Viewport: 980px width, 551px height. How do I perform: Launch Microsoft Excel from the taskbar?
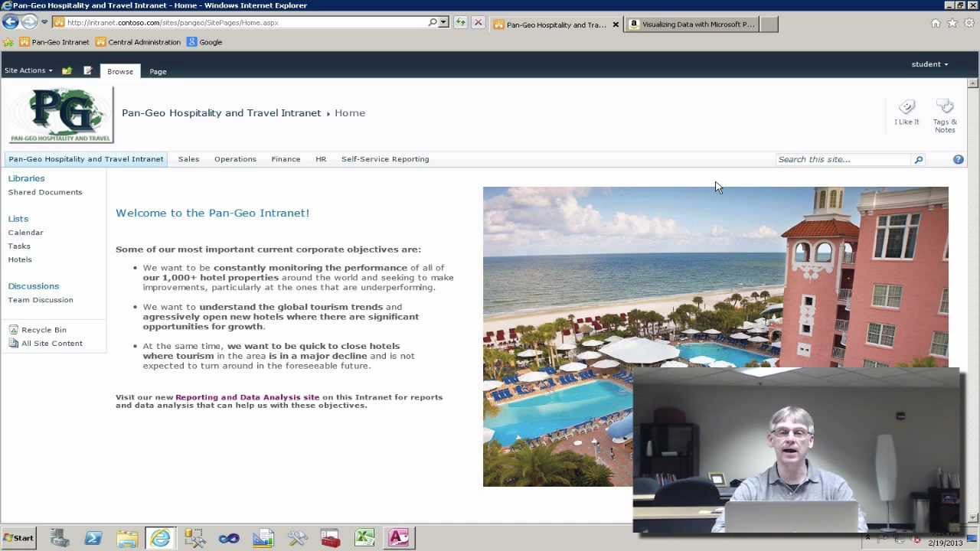[x=364, y=538]
